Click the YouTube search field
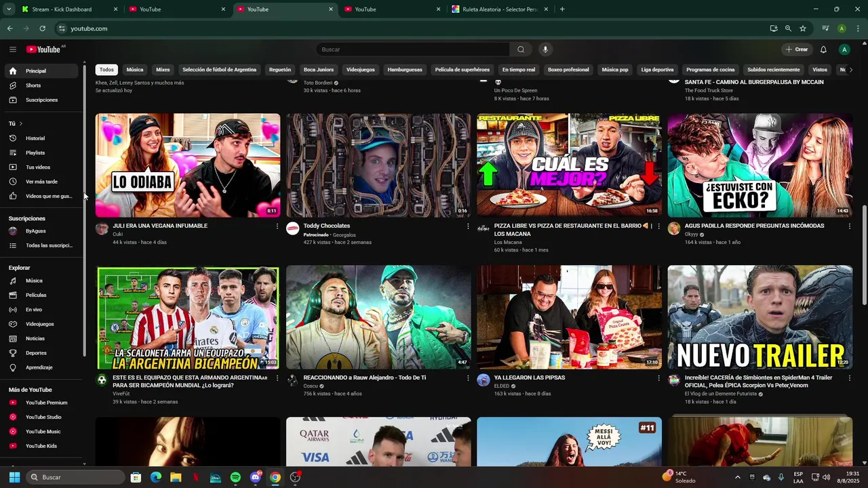The width and height of the screenshot is (868, 488). tap(412, 49)
